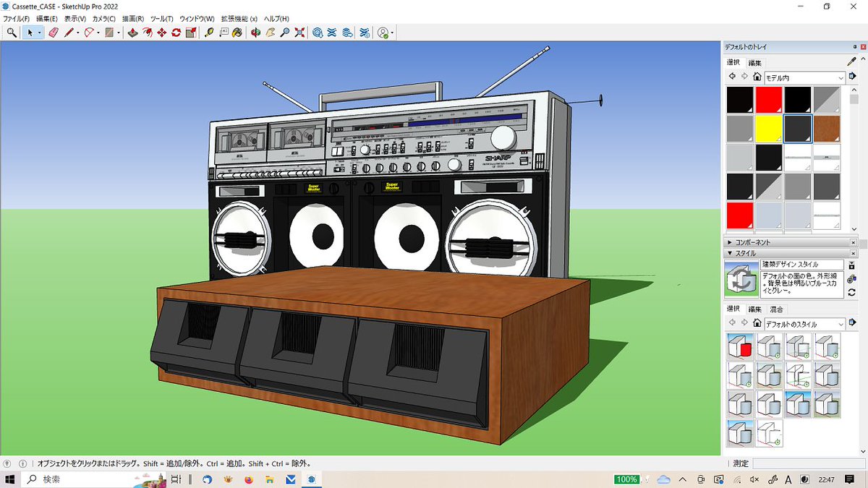Open the Extension Warehouse
868x488 pixels.
click(x=332, y=33)
